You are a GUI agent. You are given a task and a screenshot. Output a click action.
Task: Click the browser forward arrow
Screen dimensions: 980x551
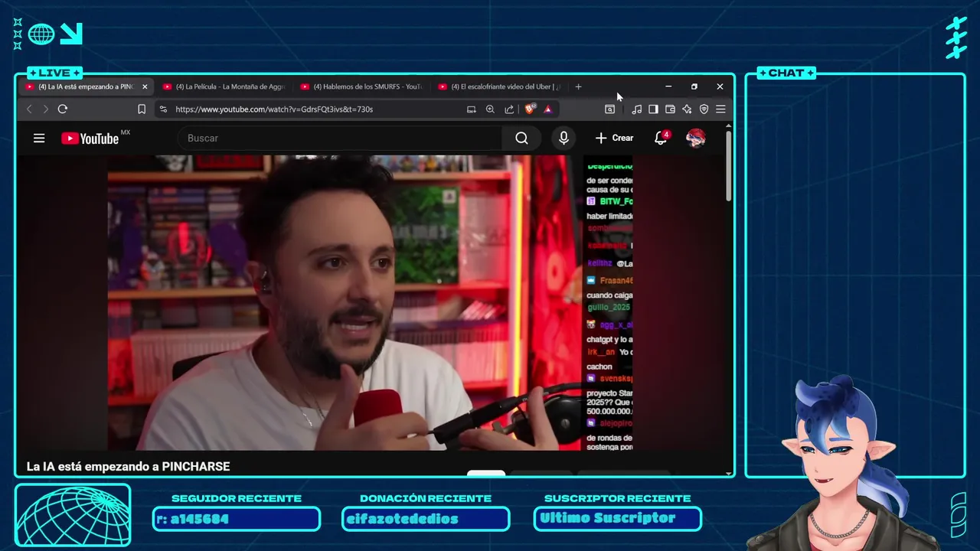click(45, 109)
